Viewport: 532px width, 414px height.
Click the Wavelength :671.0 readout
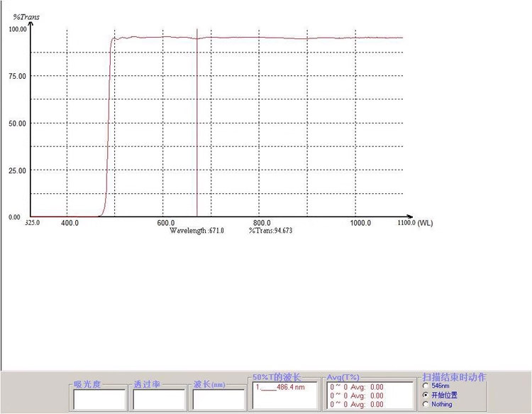(196, 231)
